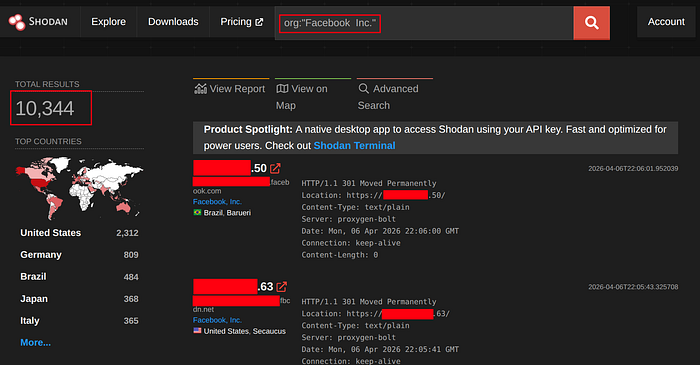This screenshot has height=365, width=700.
Task: Select the TOTAL RESULTS heading
Action: 47,84
